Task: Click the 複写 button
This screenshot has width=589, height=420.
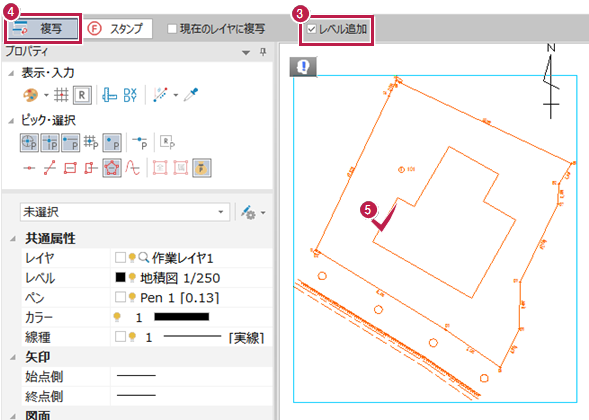Action: (42, 29)
